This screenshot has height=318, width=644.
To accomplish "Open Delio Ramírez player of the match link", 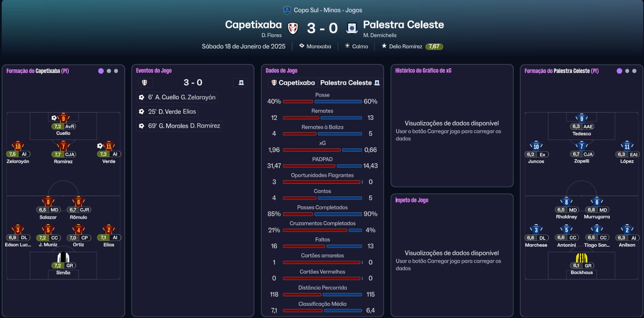I will tap(405, 46).
